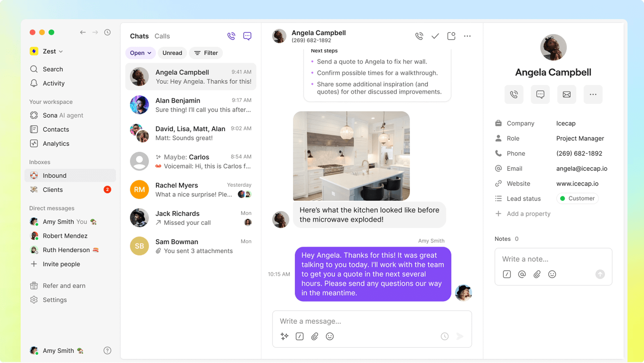Image resolution: width=644 pixels, height=363 pixels.
Task: Click the square icon beside the checkmark
Action: point(451,36)
